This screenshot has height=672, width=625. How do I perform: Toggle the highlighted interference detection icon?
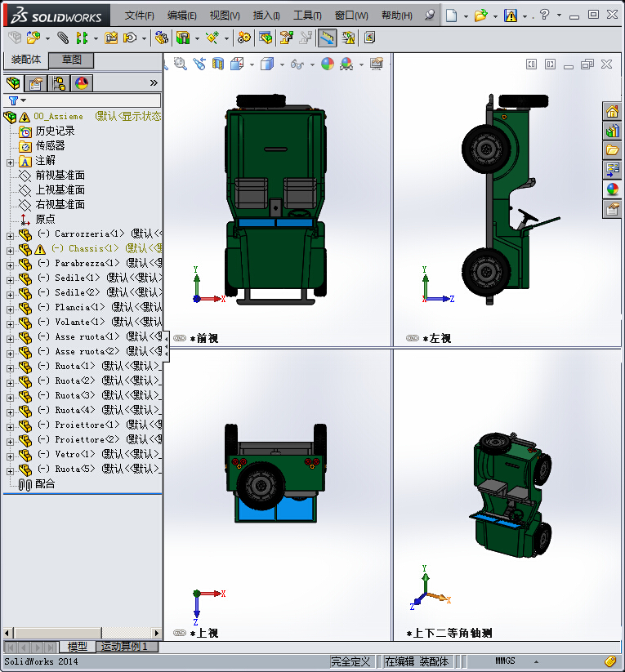(x=327, y=38)
